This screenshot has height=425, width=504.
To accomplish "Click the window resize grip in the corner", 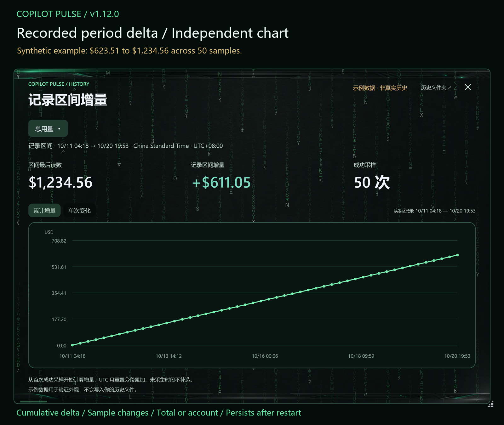I will click(x=490, y=404).
